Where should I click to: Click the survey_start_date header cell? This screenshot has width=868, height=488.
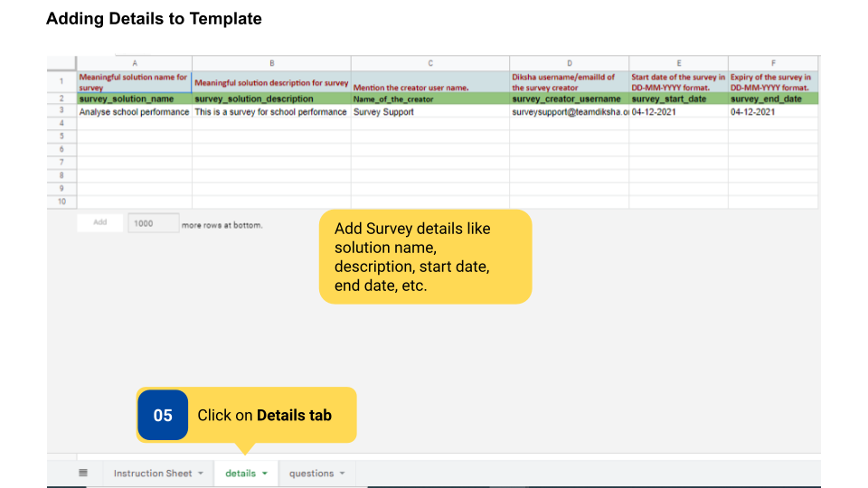(x=678, y=99)
